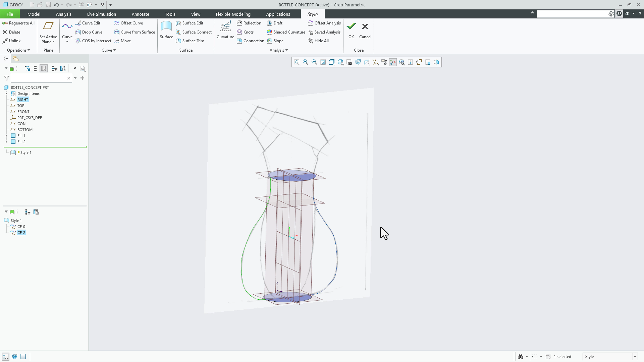Toggle the perspective view icon
The height and width of the screenshot is (362, 644).
358,62
